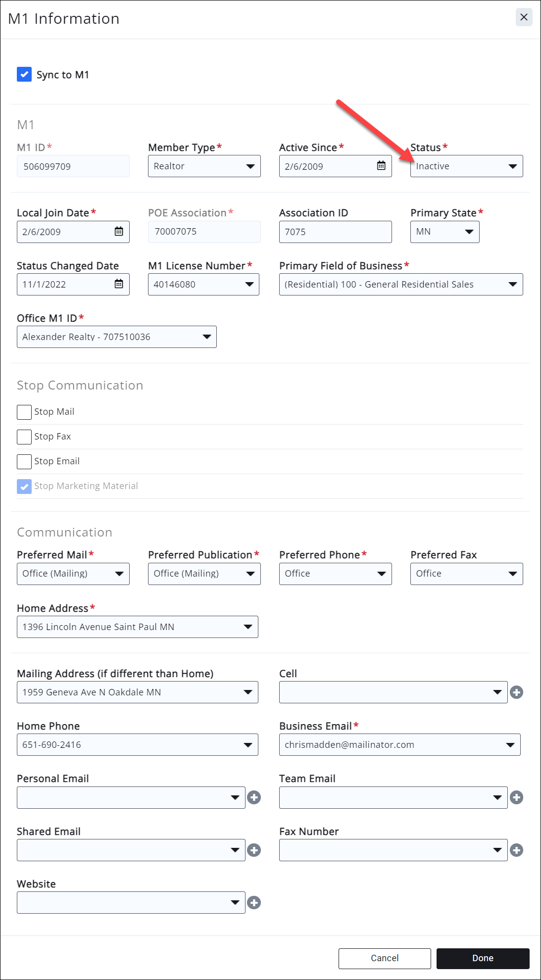Uncheck the Sync to M1 checkbox
541x980 pixels.
click(24, 75)
